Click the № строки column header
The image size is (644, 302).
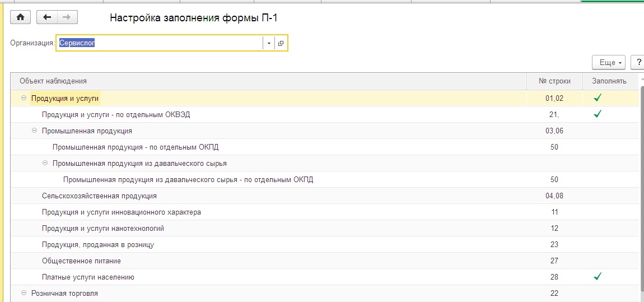[554, 81]
